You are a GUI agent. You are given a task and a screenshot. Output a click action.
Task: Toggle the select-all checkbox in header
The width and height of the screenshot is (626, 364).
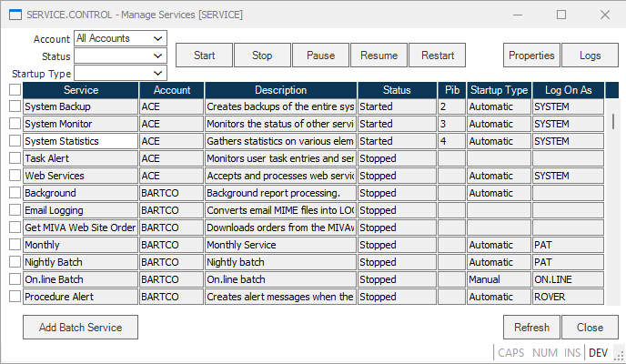15,90
